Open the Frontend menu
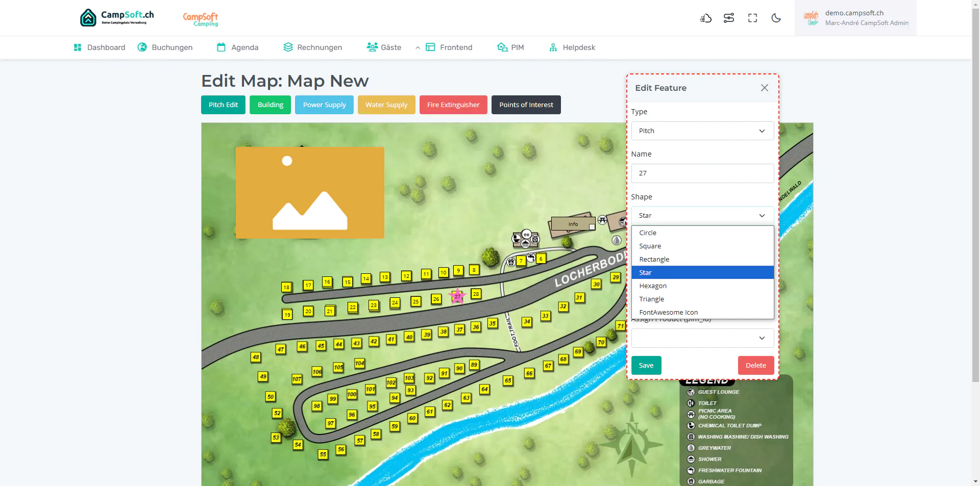The width and height of the screenshot is (980, 486). pyautogui.click(x=449, y=47)
